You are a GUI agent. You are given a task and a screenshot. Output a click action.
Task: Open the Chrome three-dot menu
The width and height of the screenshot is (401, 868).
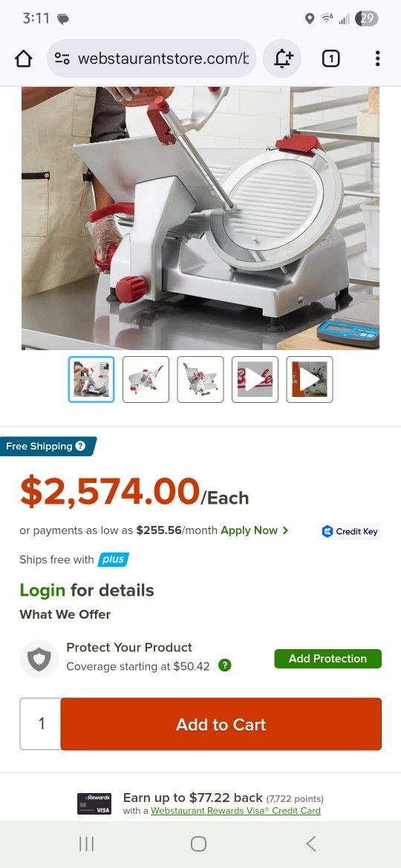377,59
